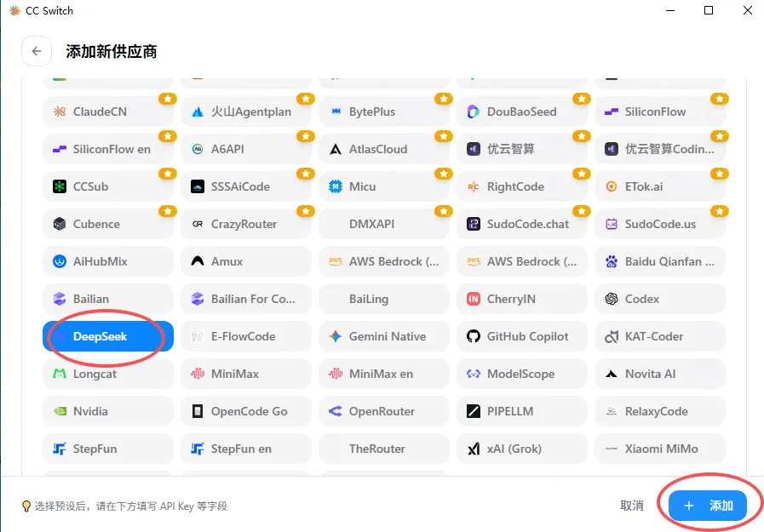Select the SudoCode.us provider

660,224
